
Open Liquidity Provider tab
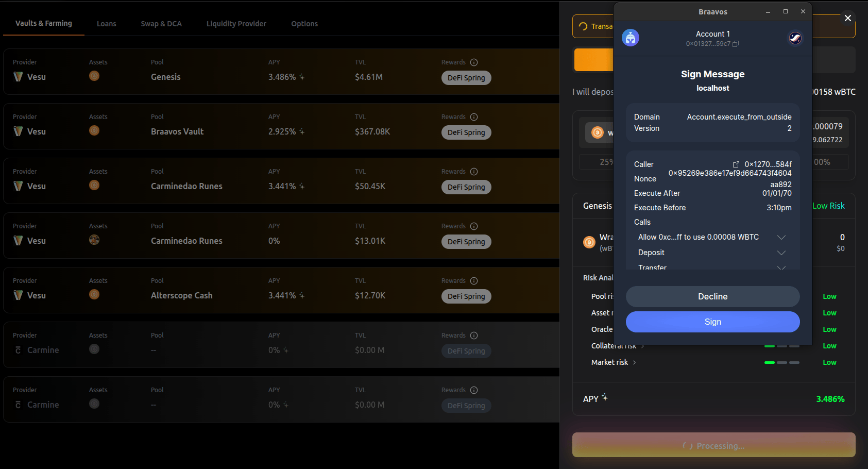click(236, 24)
